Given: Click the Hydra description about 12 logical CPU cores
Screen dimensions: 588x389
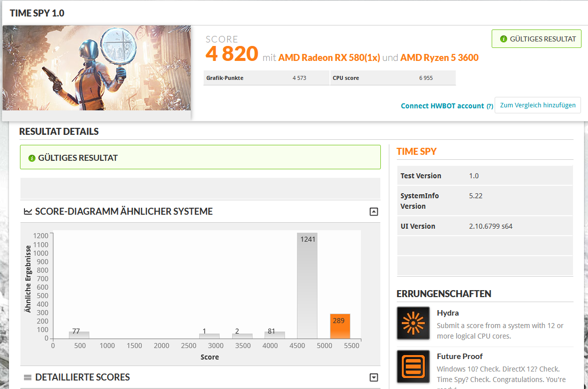Looking at the screenshot, I should 500,331.
